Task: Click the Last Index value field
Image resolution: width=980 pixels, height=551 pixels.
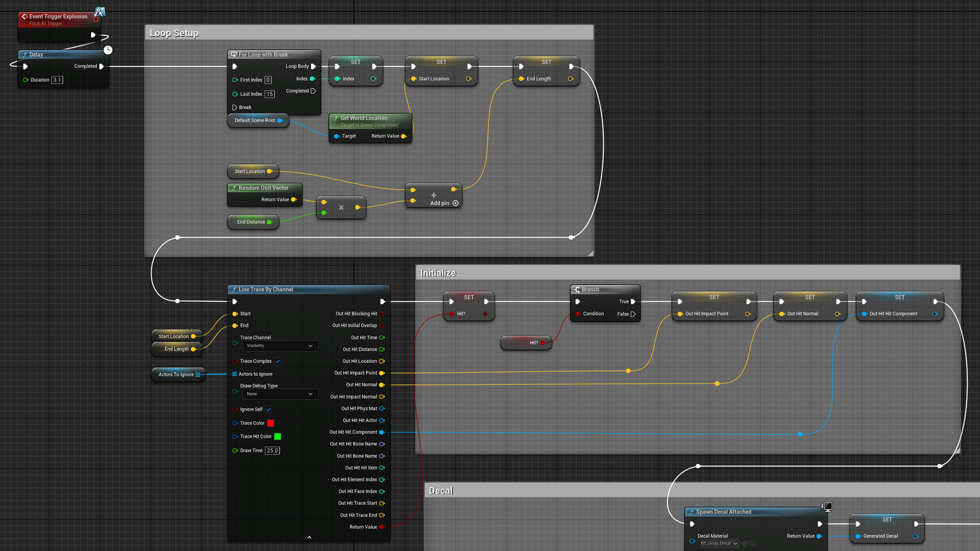Action: point(269,94)
